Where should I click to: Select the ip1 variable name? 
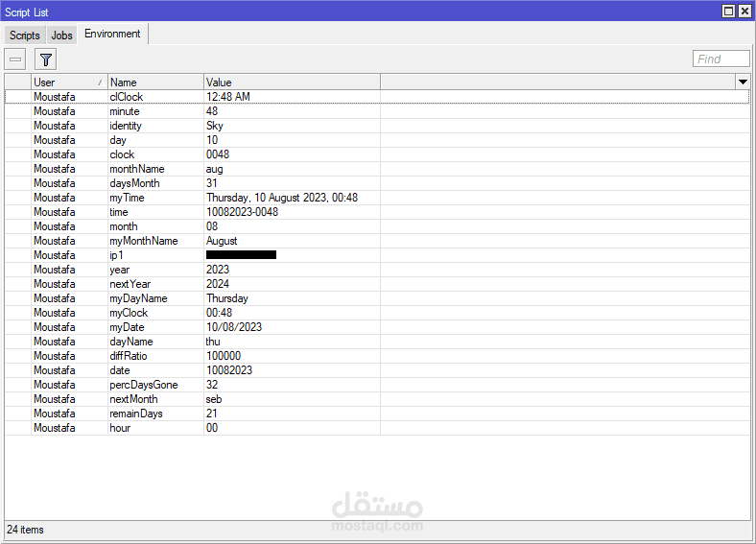coord(116,255)
